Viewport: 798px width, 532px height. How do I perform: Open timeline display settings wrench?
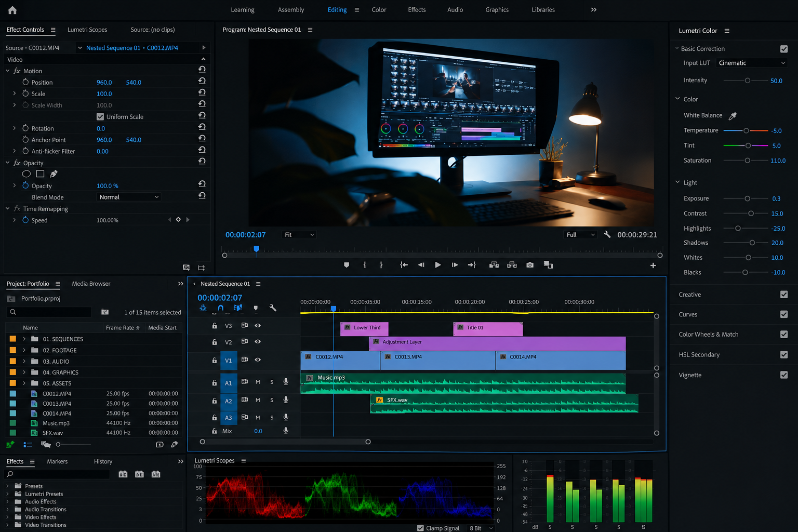[273, 308]
